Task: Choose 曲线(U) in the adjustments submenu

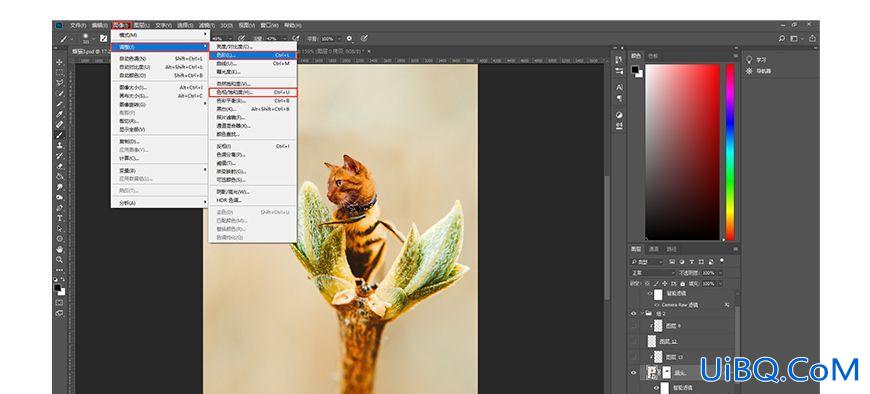Action: (x=253, y=63)
